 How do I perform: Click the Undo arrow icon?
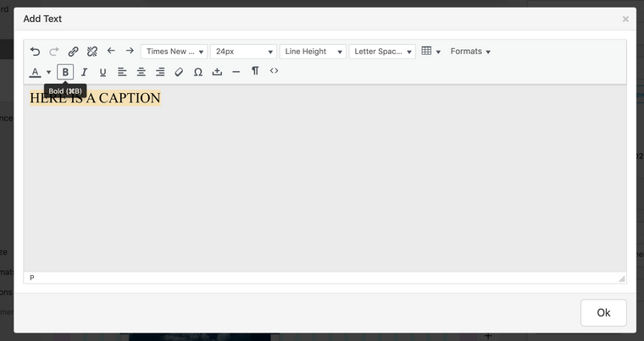point(35,52)
